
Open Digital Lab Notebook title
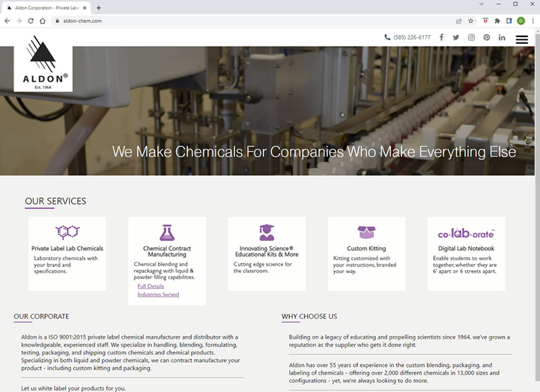pyautogui.click(x=466, y=248)
